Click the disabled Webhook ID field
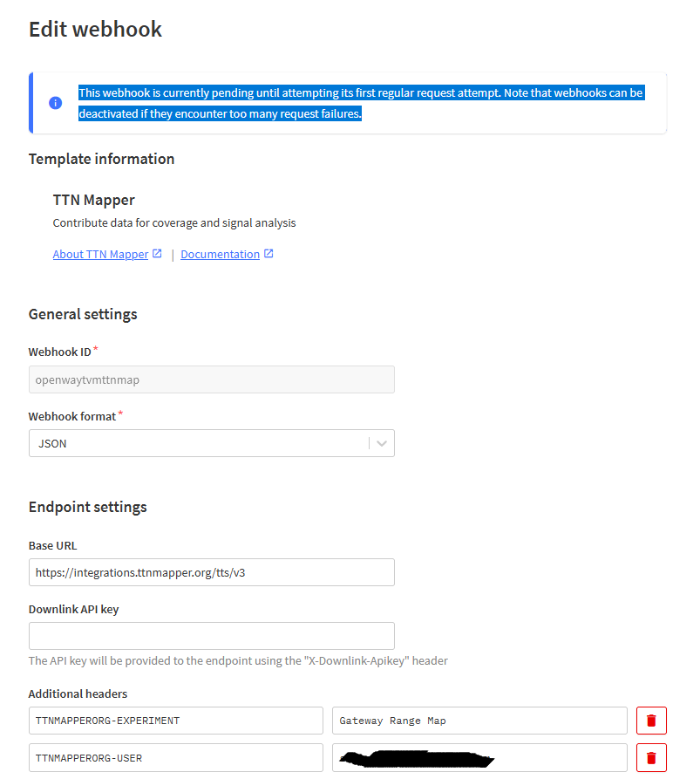 212,379
